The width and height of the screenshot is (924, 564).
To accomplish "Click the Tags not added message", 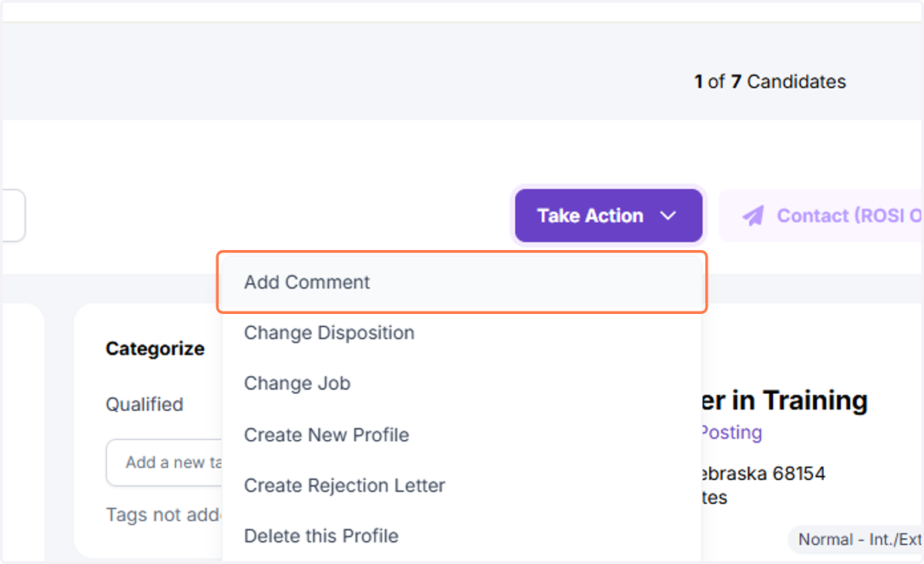I will coord(165,515).
